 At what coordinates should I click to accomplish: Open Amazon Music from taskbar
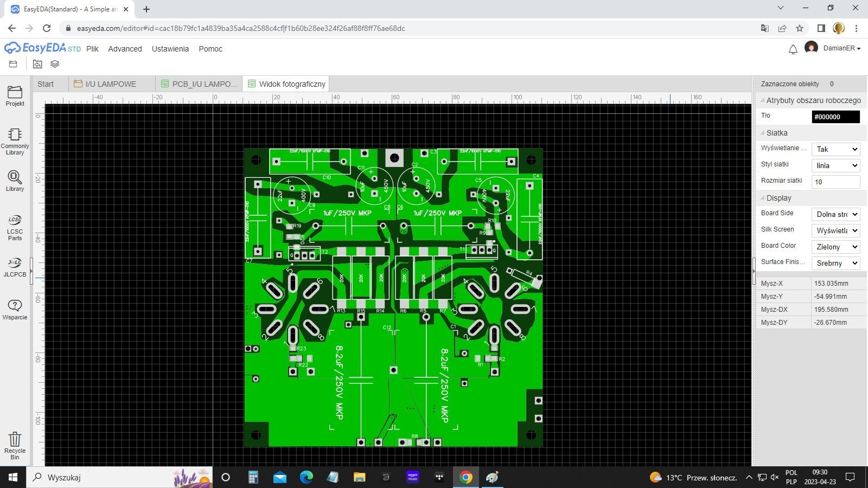click(x=413, y=477)
